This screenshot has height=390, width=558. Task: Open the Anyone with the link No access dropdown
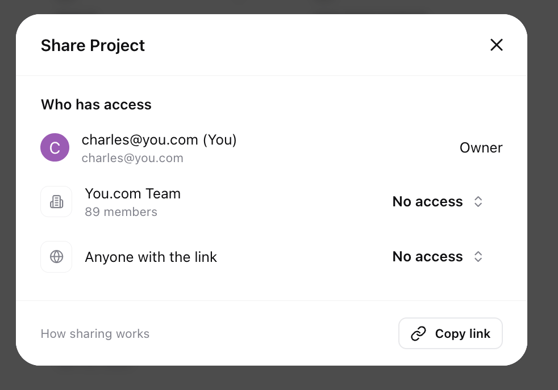(438, 257)
